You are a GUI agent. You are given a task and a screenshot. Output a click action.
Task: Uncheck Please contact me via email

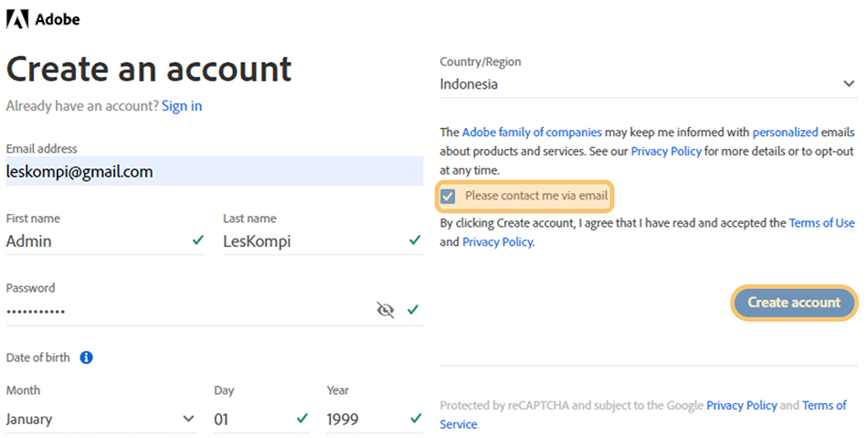pyautogui.click(x=448, y=196)
